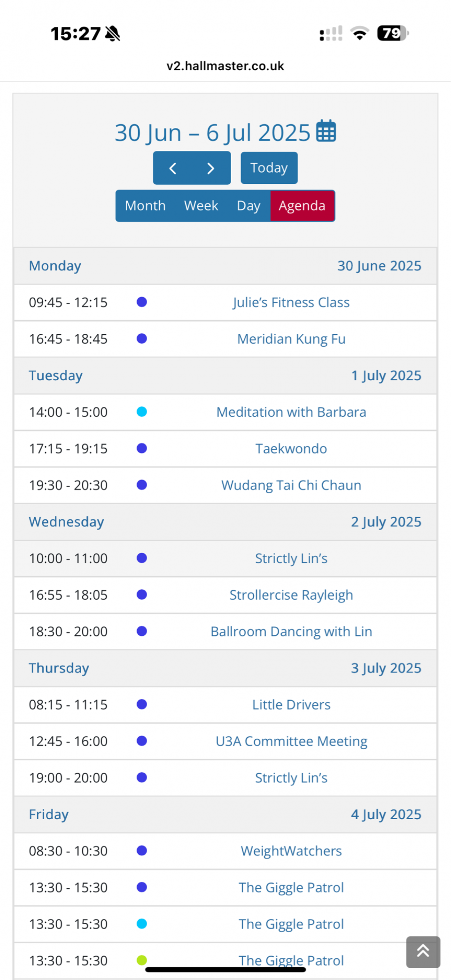Switch to Week view
This screenshot has width=451, height=980.
click(201, 205)
